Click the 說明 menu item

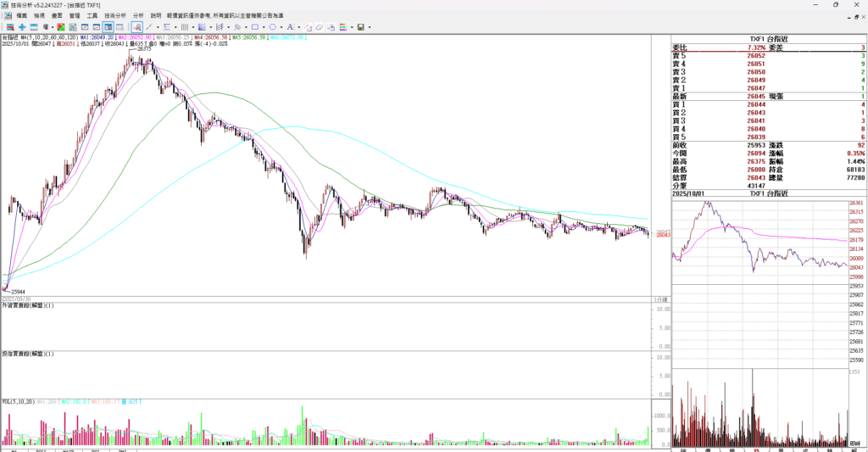pyautogui.click(x=155, y=15)
